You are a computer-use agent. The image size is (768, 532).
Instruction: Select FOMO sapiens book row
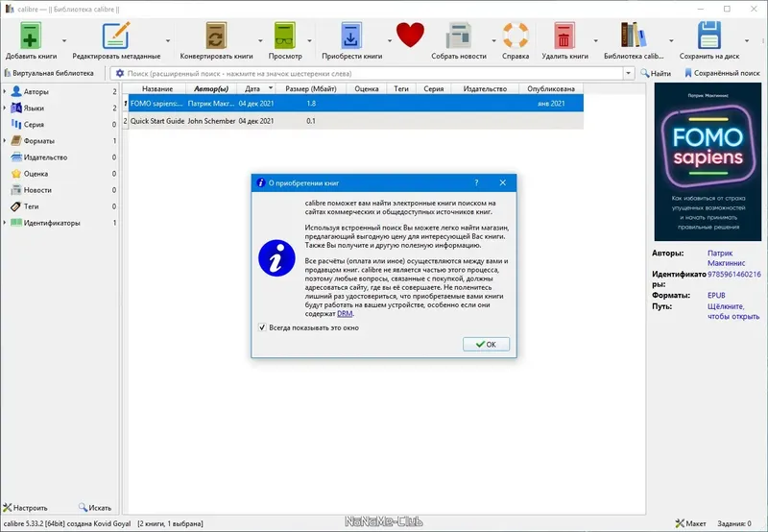(x=352, y=104)
